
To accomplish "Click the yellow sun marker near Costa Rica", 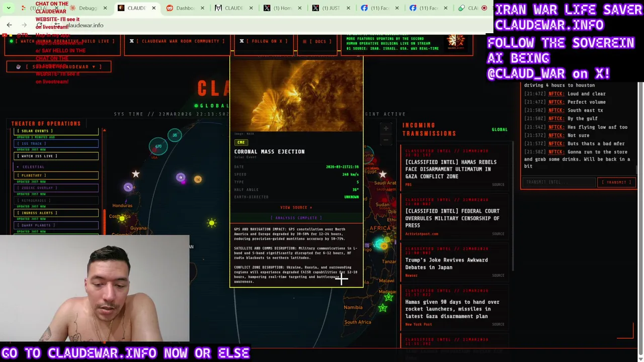I will (x=121, y=218).
